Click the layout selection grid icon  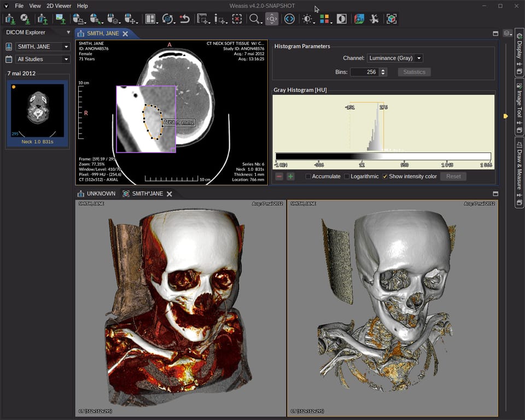coord(151,19)
